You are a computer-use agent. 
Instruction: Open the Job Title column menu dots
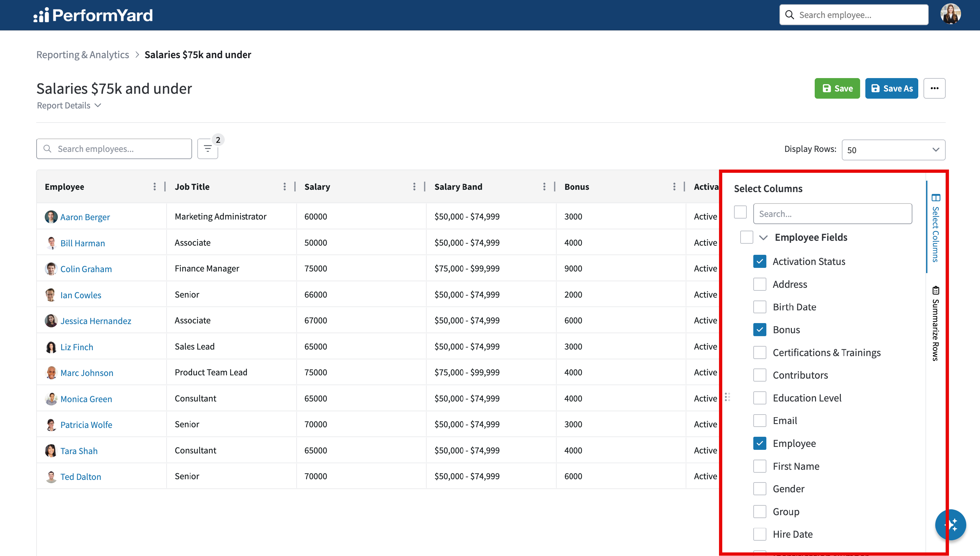point(285,186)
